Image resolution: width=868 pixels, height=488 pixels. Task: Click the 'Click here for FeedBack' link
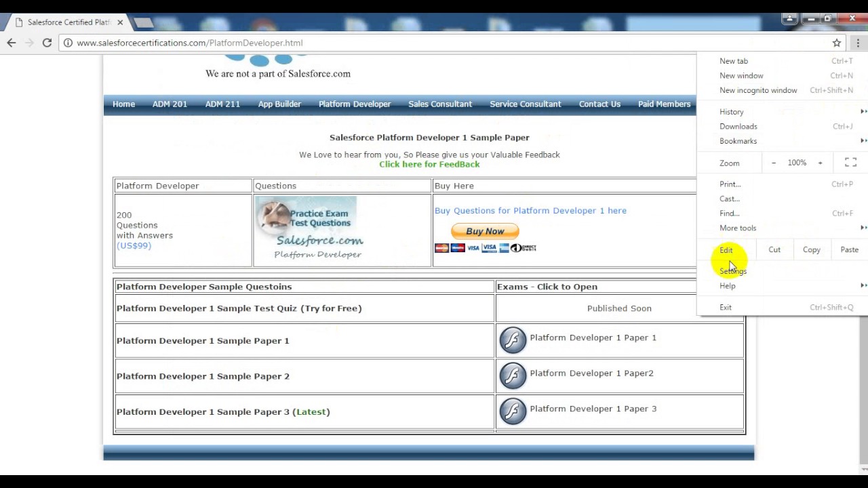pyautogui.click(x=429, y=164)
